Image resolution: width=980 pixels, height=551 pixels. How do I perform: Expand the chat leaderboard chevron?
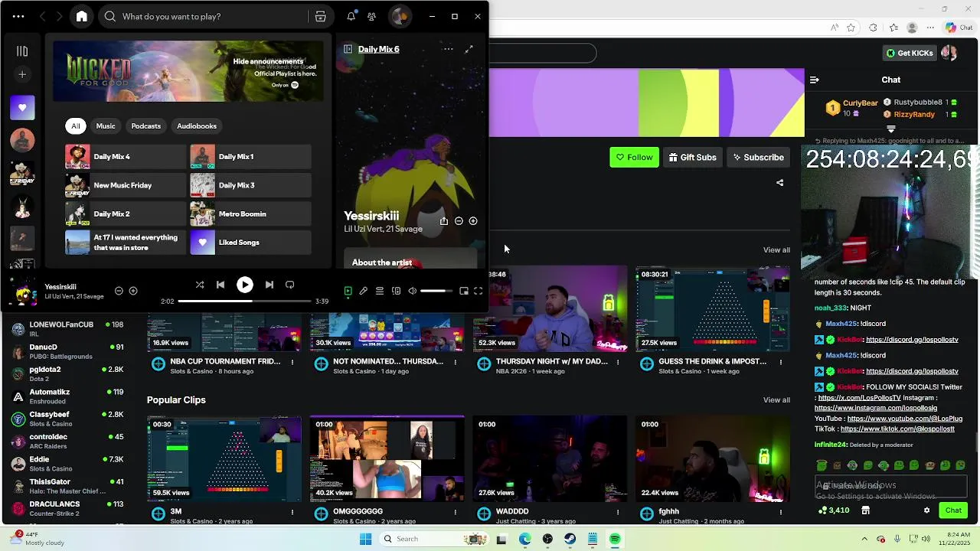point(890,129)
